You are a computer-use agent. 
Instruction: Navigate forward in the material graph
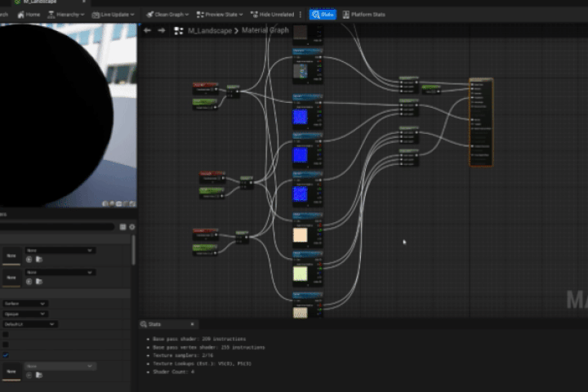(162, 30)
